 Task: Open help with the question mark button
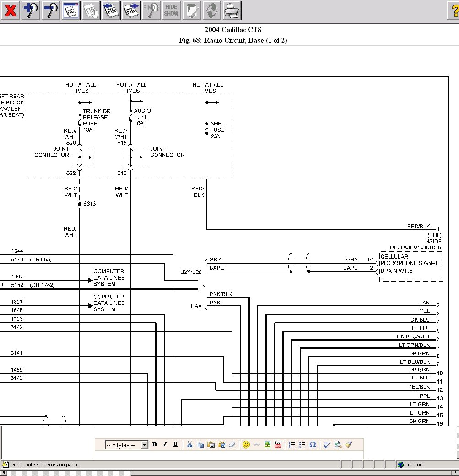[455, 11]
